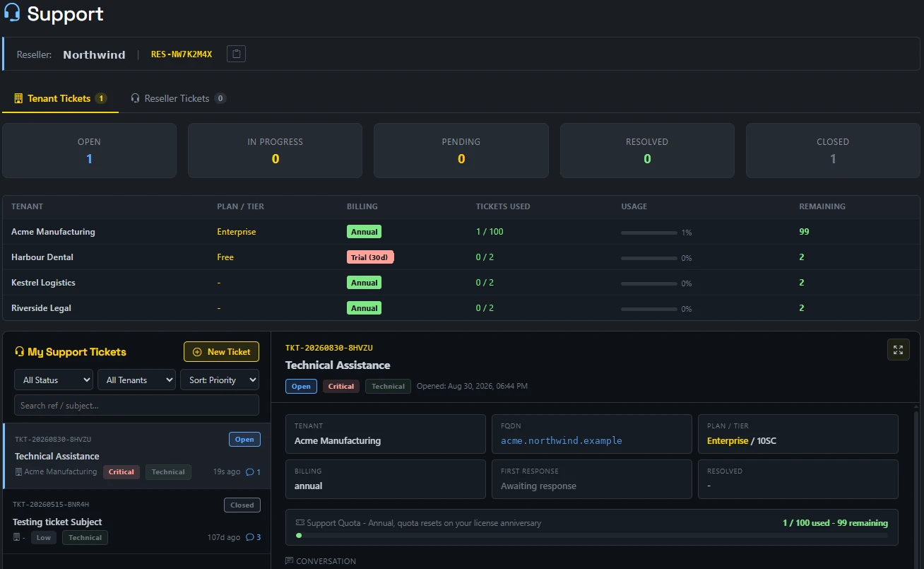The width and height of the screenshot is (924, 569).
Task: Click Support Quota progress bar
Action: point(591,536)
